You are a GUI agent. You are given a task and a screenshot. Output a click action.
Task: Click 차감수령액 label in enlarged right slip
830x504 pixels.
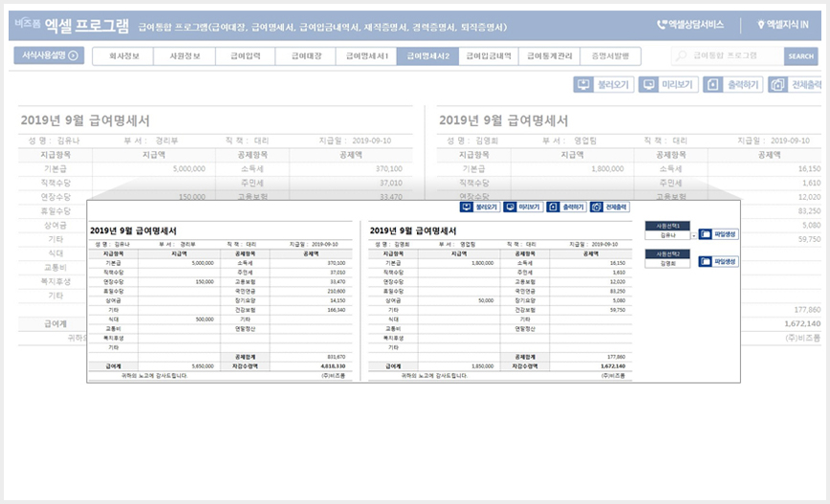(525, 366)
